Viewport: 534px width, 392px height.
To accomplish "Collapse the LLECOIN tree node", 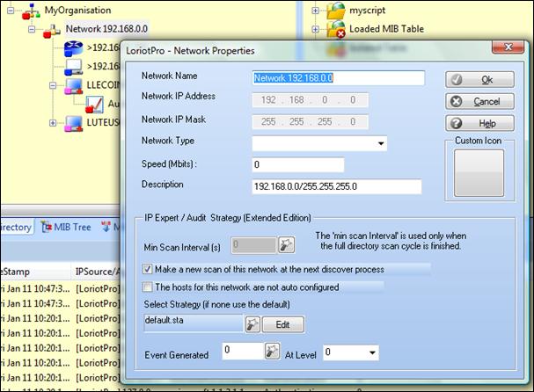I will 53,85.
